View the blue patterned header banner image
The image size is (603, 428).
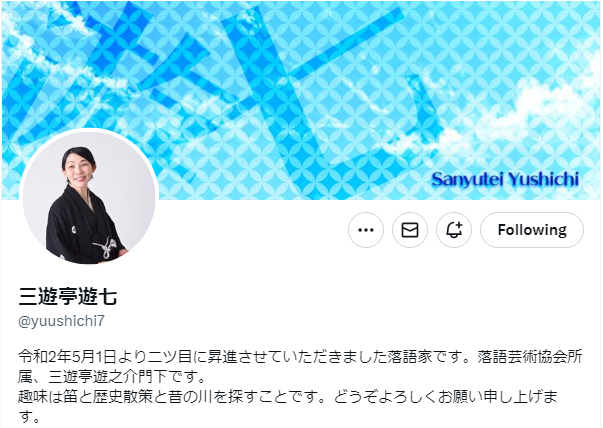pos(302,100)
